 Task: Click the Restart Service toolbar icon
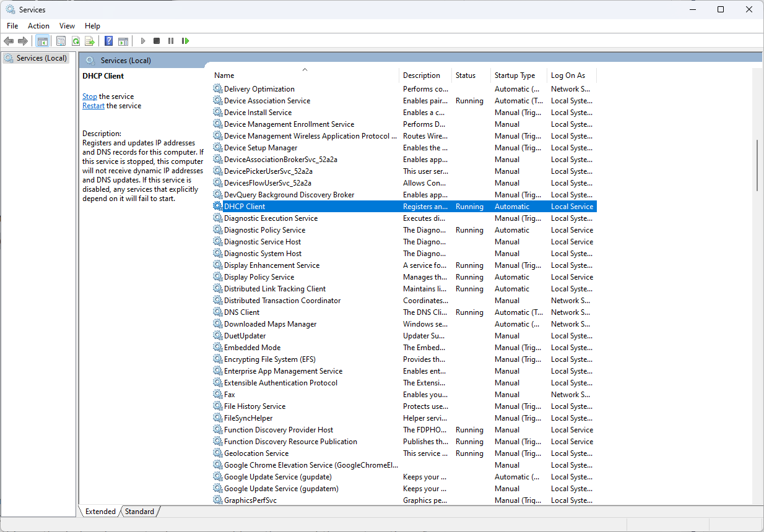(x=185, y=41)
